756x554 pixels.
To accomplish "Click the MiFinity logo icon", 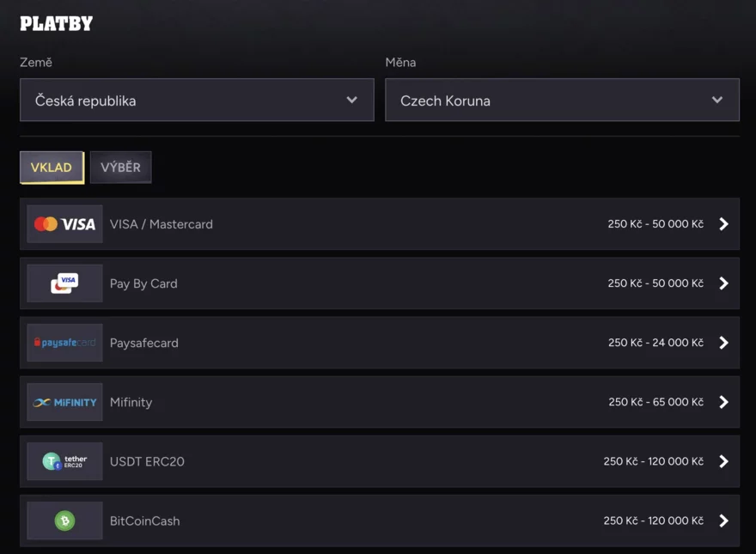I will [x=64, y=402].
